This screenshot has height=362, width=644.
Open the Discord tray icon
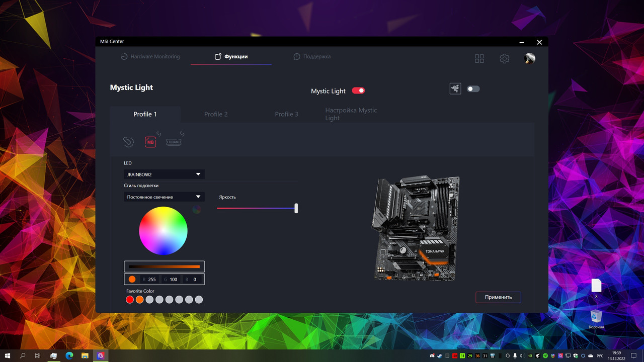pos(432,356)
